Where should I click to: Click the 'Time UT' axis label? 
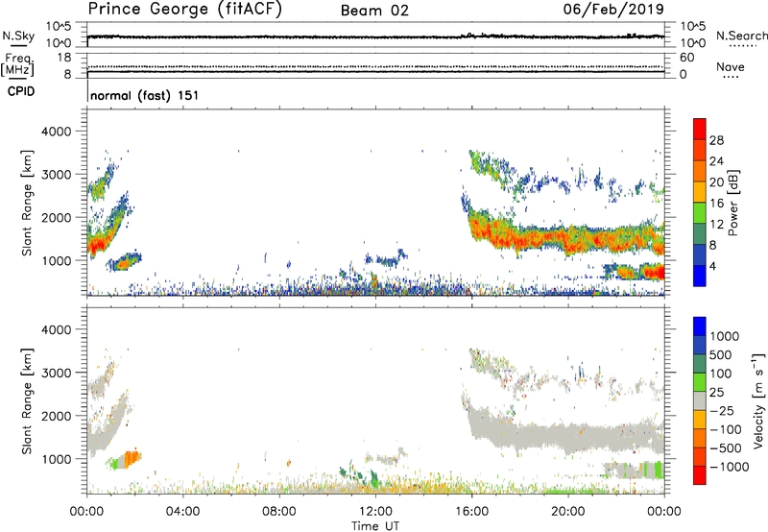tap(375, 526)
